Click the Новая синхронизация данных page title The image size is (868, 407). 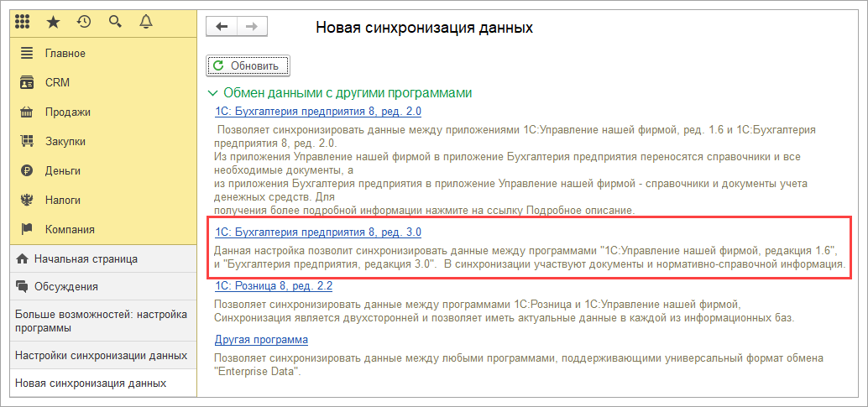tap(425, 27)
